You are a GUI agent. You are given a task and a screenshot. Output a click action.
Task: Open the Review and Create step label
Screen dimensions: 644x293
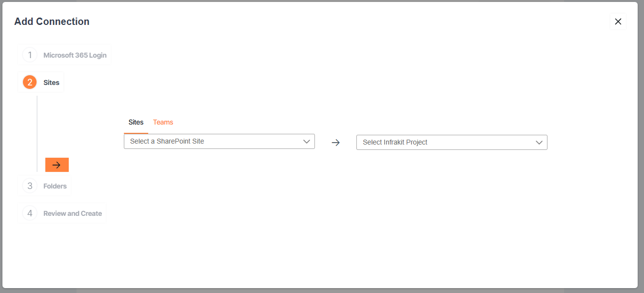click(x=73, y=213)
